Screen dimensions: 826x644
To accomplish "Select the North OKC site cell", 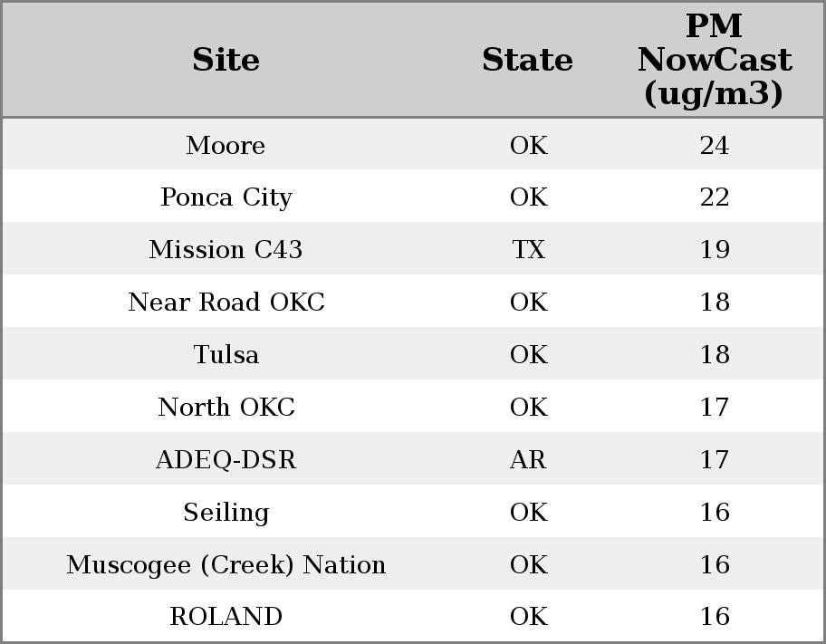I will tap(226, 407).
